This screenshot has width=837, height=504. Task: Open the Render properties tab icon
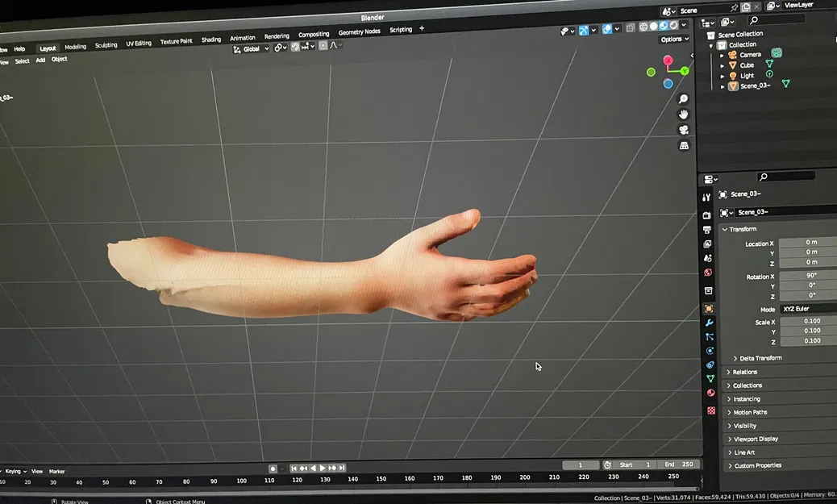[x=706, y=215]
